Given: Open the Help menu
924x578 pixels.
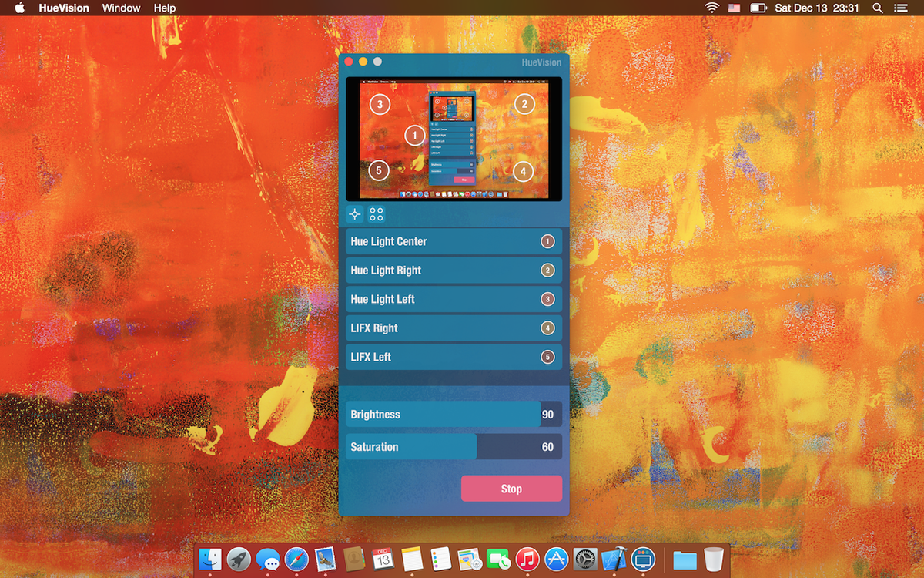Looking at the screenshot, I should tap(165, 8).
